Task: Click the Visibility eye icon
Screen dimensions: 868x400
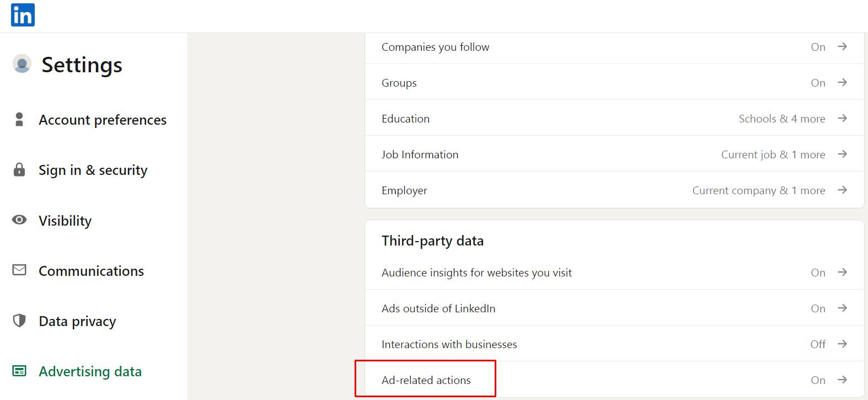Action: click(x=19, y=220)
